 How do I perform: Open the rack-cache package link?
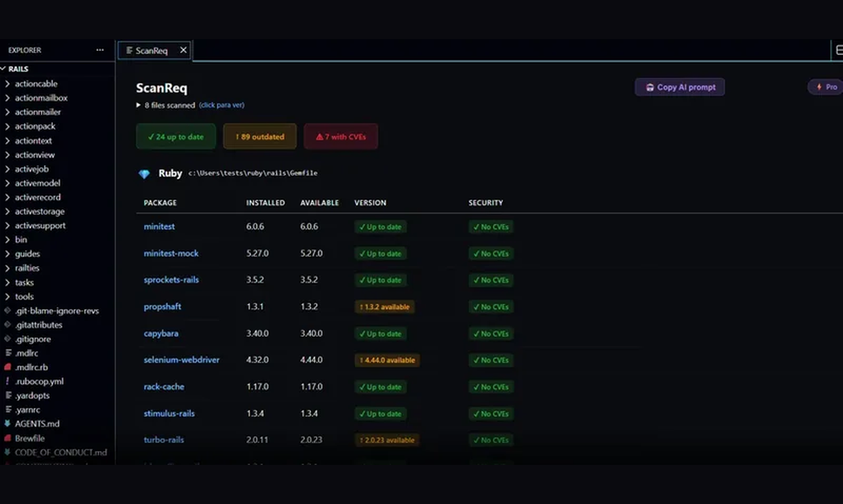[x=164, y=387]
